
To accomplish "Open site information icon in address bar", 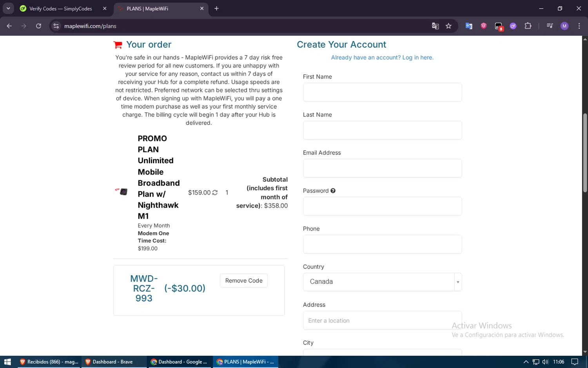I will [x=56, y=26].
